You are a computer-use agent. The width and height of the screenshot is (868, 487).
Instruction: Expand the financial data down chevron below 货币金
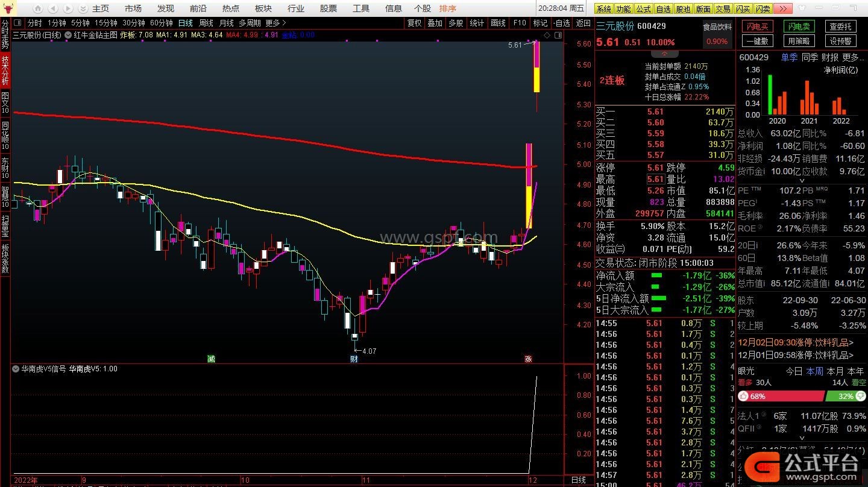801,180
